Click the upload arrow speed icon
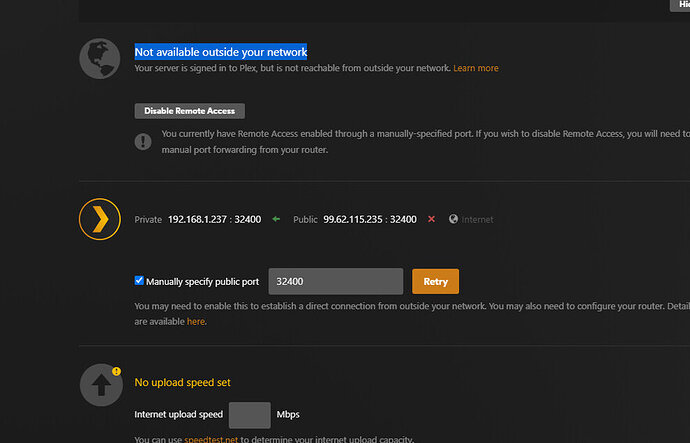Viewport: 690px width, 443px height. click(x=101, y=384)
